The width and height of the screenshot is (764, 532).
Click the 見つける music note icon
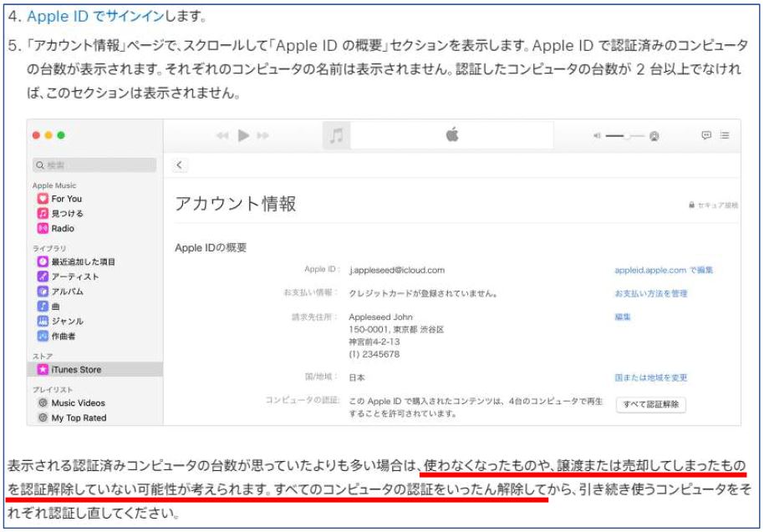coord(43,213)
